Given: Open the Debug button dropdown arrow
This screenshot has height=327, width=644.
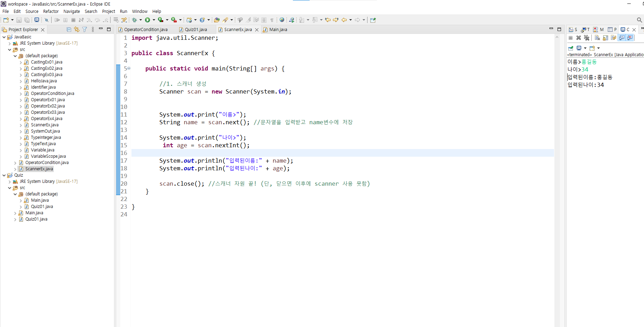Looking at the screenshot, I should pyautogui.click(x=141, y=20).
